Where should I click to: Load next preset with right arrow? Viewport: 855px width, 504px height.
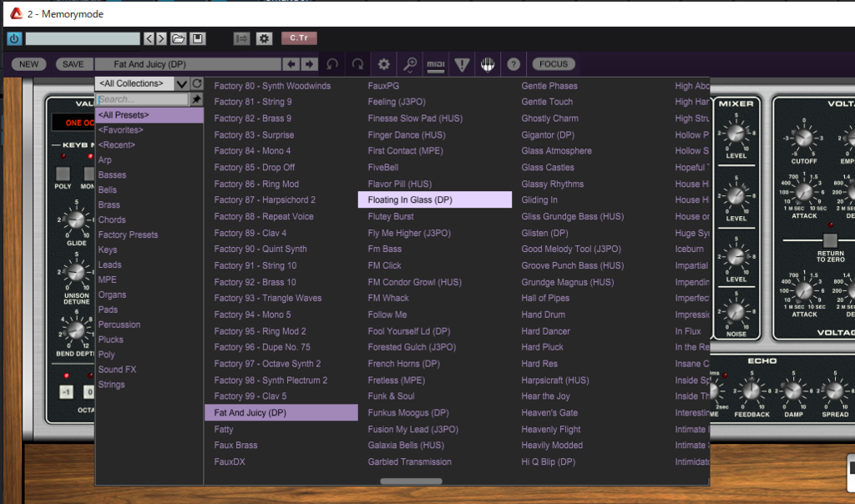click(309, 64)
